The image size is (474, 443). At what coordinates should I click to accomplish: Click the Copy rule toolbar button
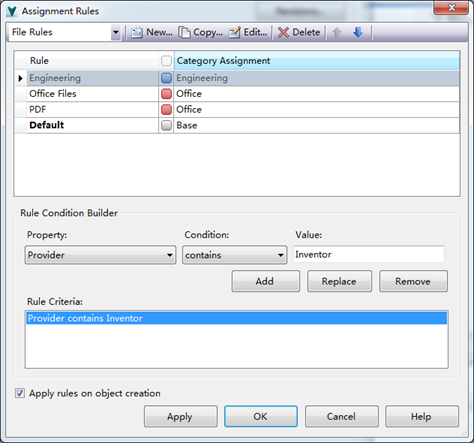[200, 32]
